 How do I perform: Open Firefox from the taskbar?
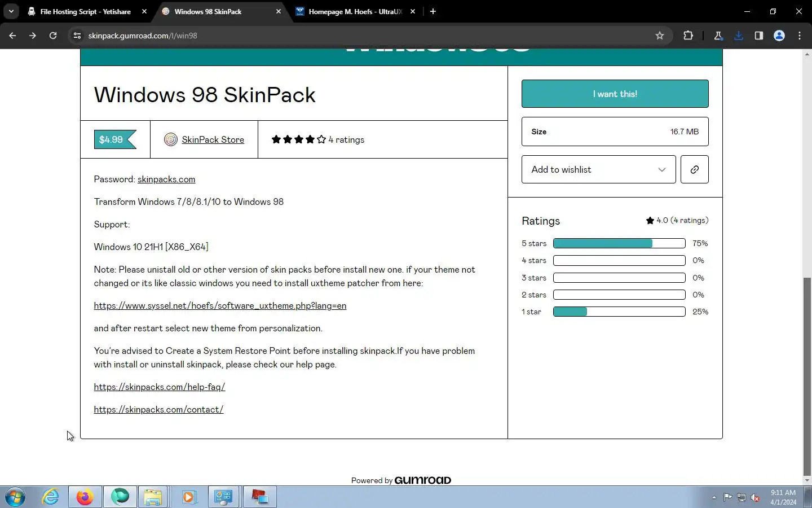85,497
